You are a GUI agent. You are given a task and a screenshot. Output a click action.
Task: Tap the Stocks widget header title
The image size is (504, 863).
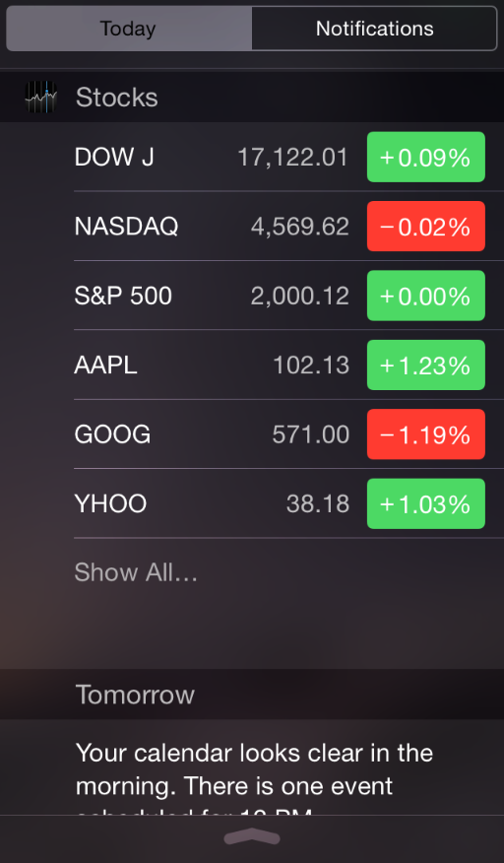click(x=116, y=98)
